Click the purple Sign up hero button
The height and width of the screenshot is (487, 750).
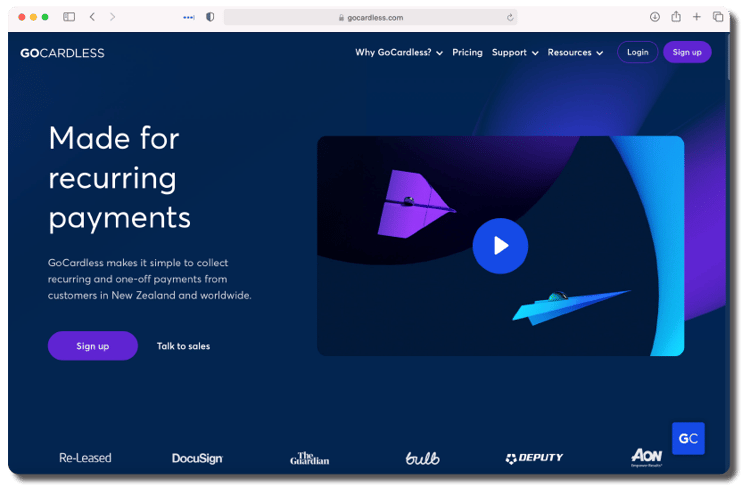pos(92,346)
